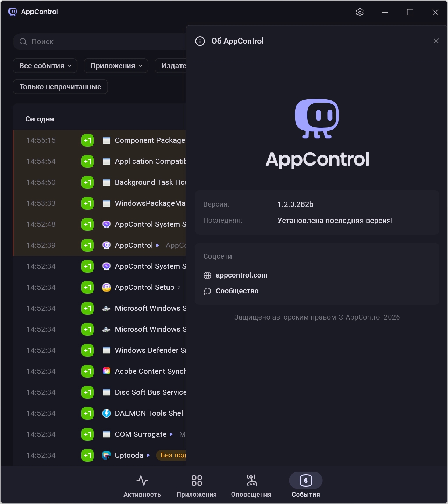
Task: Expand the Все события dropdown
Action: (45, 66)
